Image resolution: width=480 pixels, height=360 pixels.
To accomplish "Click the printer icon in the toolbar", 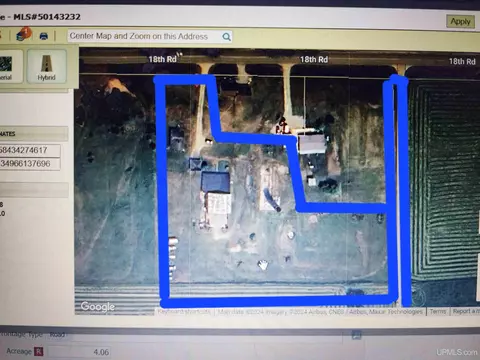I will (44, 36).
